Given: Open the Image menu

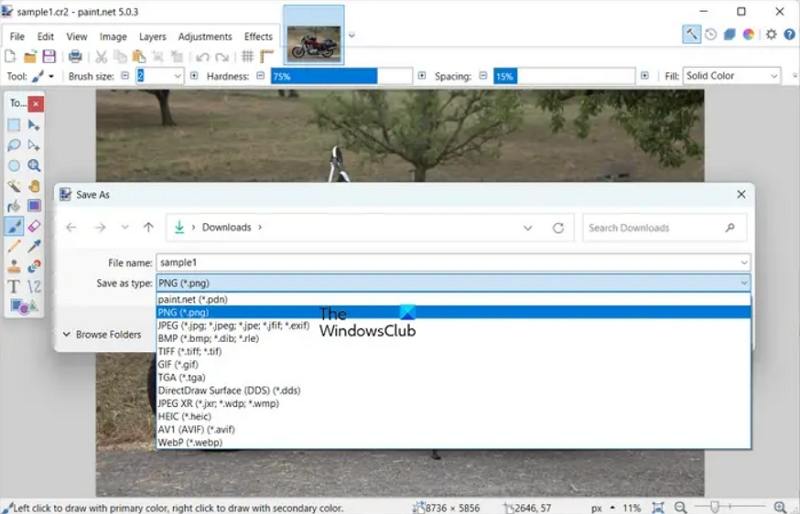Looking at the screenshot, I should pos(113,37).
